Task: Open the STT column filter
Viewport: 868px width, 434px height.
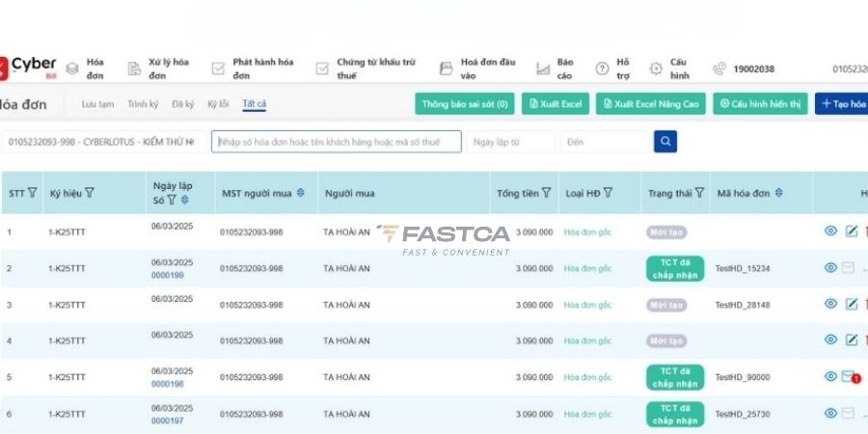Action: (33, 193)
